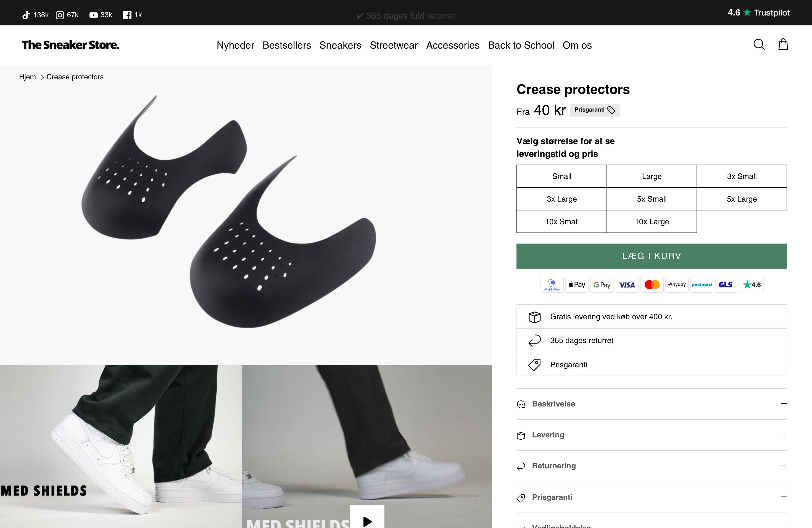812x528 pixels.
Task: Click the GLS shipping logo
Action: [726, 284]
